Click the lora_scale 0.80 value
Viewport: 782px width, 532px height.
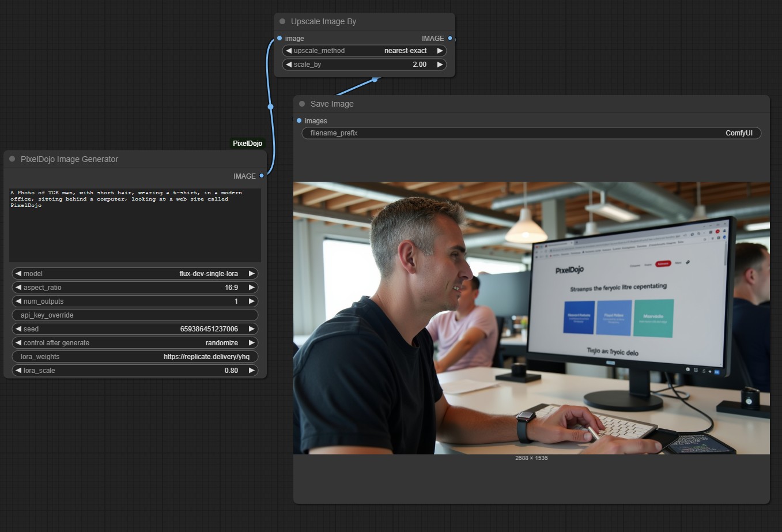(231, 371)
